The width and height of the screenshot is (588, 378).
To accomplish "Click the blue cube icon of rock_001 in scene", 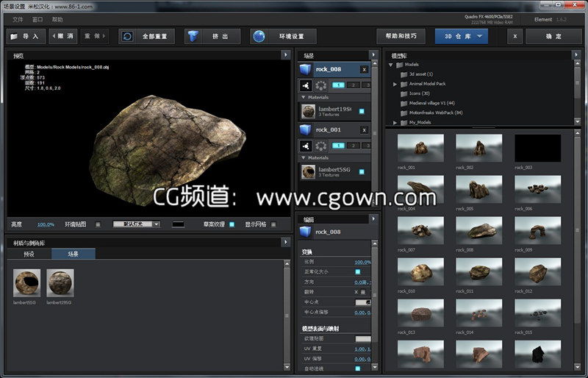I will tap(306, 130).
